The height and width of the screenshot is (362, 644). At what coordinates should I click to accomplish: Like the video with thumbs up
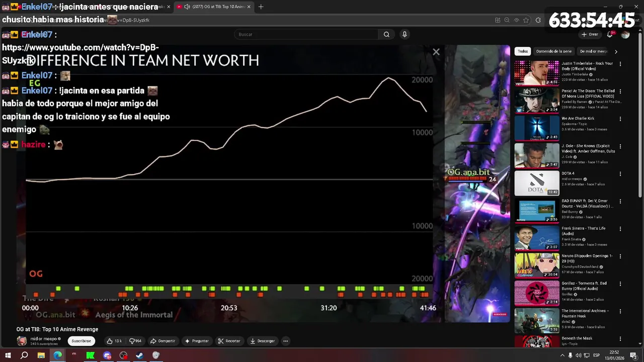coord(113,341)
